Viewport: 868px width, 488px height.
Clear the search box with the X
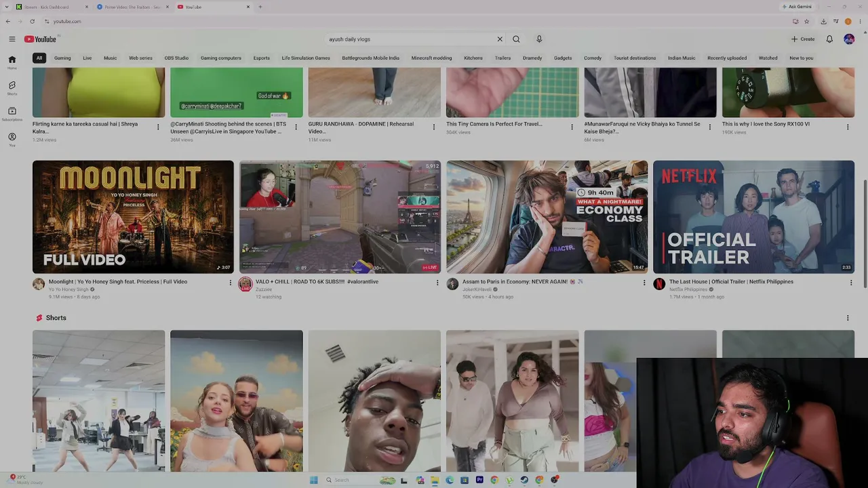(500, 39)
